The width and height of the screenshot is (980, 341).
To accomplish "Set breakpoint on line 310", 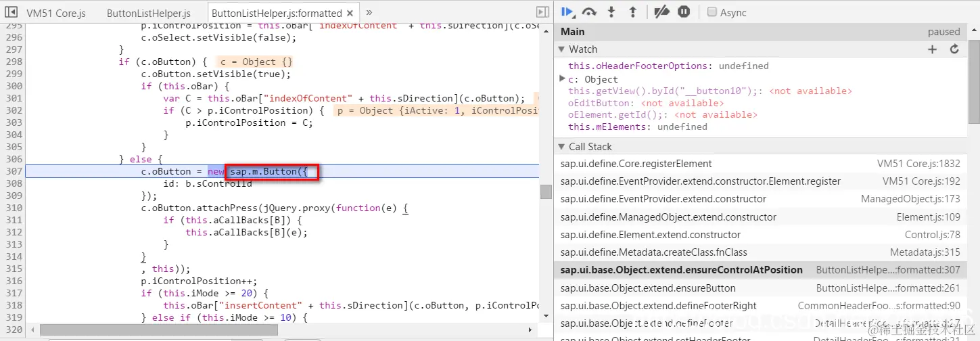I will tap(14, 208).
